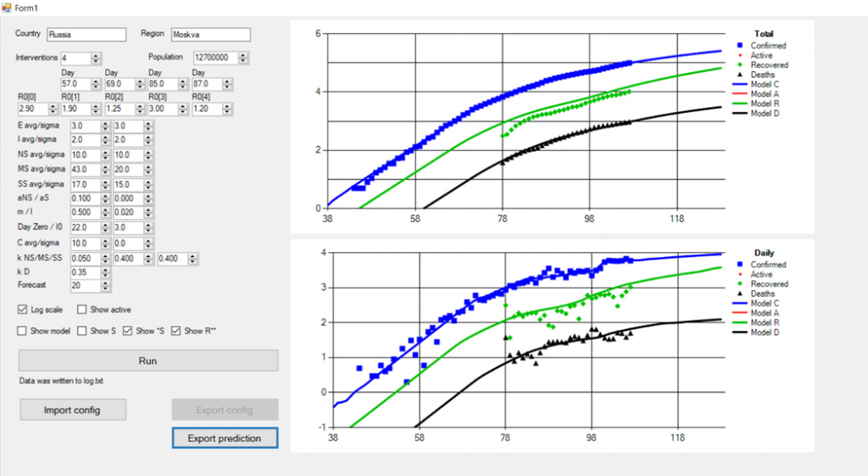Toggle the Show R** checkbox
This screenshot has height=476, width=868.
tap(176, 331)
